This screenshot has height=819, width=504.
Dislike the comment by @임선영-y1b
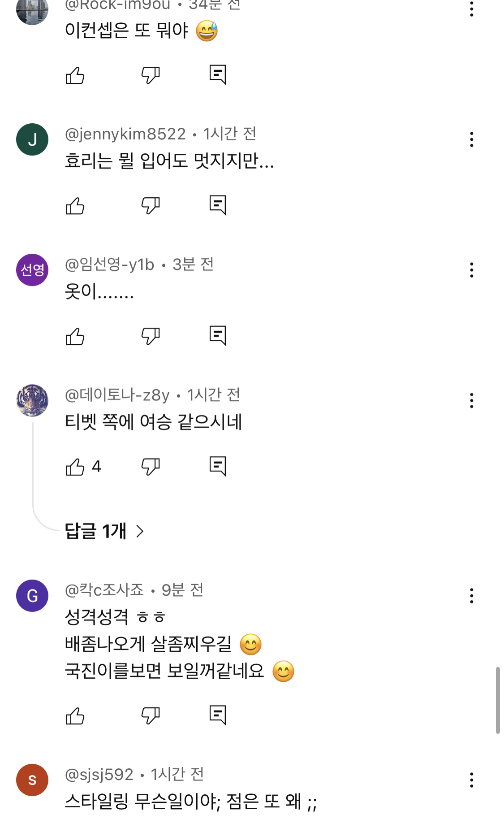pos(151,336)
